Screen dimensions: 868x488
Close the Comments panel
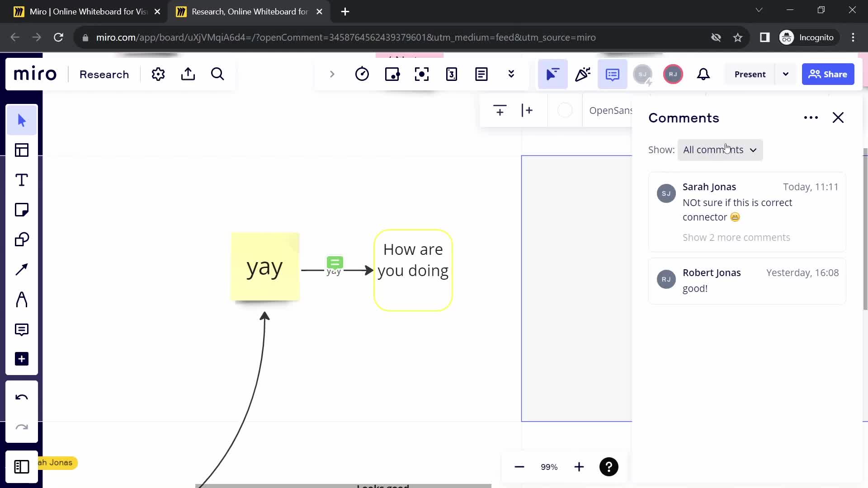point(838,117)
